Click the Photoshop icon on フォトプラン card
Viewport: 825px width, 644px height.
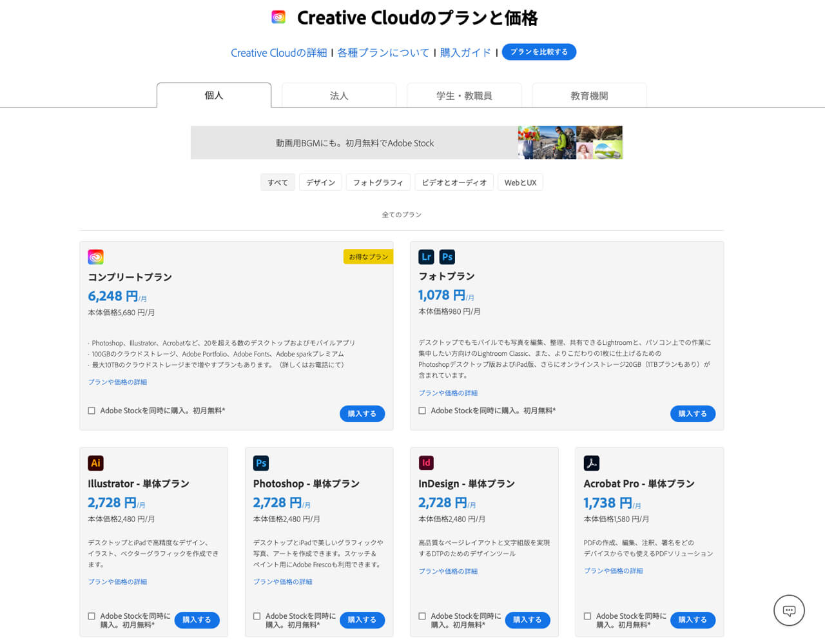447,257
